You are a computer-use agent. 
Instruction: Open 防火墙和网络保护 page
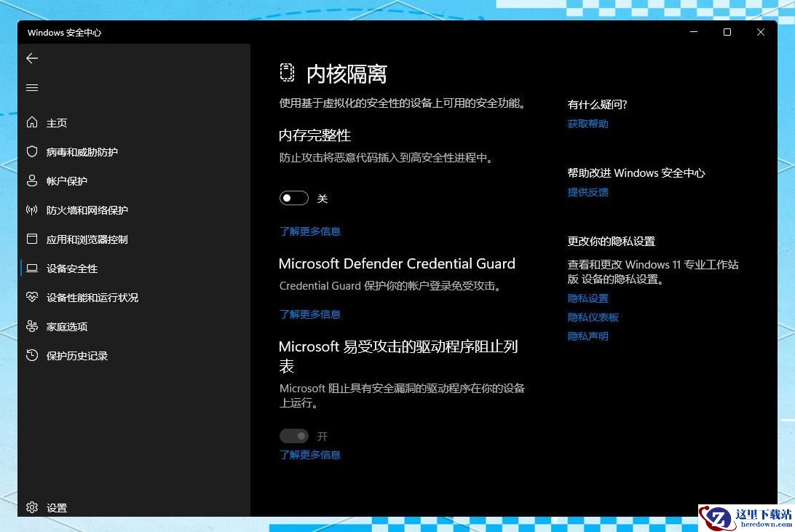[x=87, y=210]
